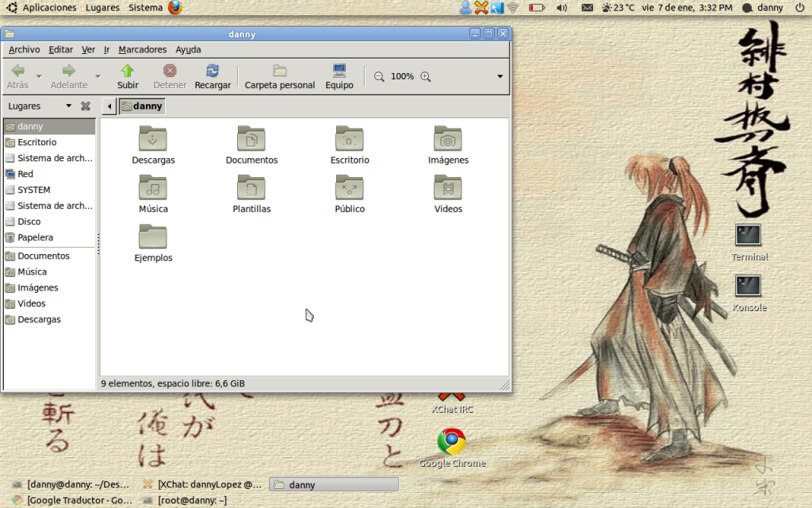
Task: Switch to Google Traductor taskbar window
Action: coord(72,500)
